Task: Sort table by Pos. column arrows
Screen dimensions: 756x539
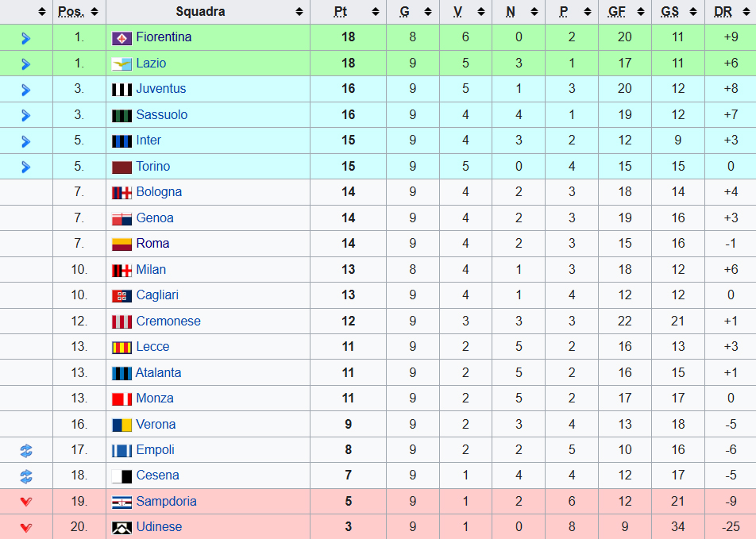Action: coord(94,12)
